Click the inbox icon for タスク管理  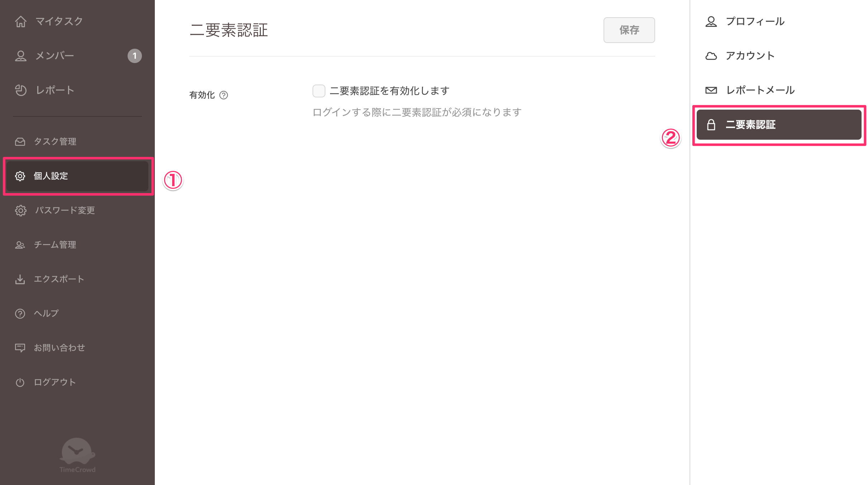[20, 142]
